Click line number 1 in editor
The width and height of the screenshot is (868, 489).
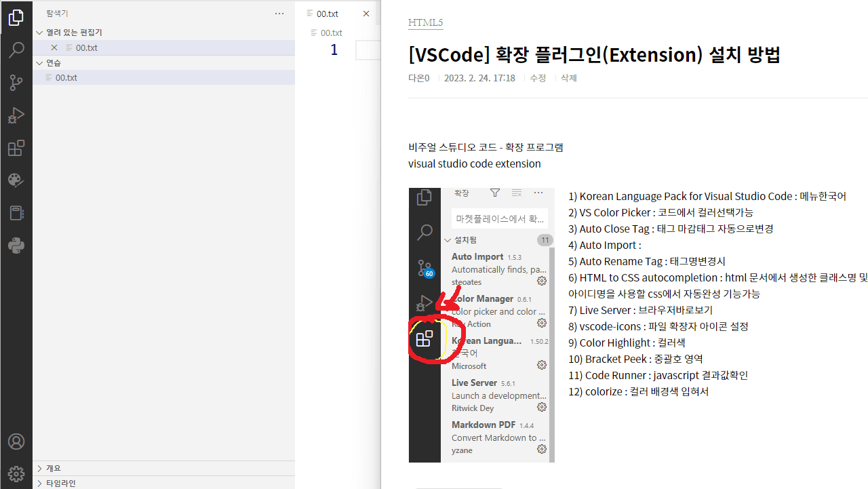coord(334,50)
